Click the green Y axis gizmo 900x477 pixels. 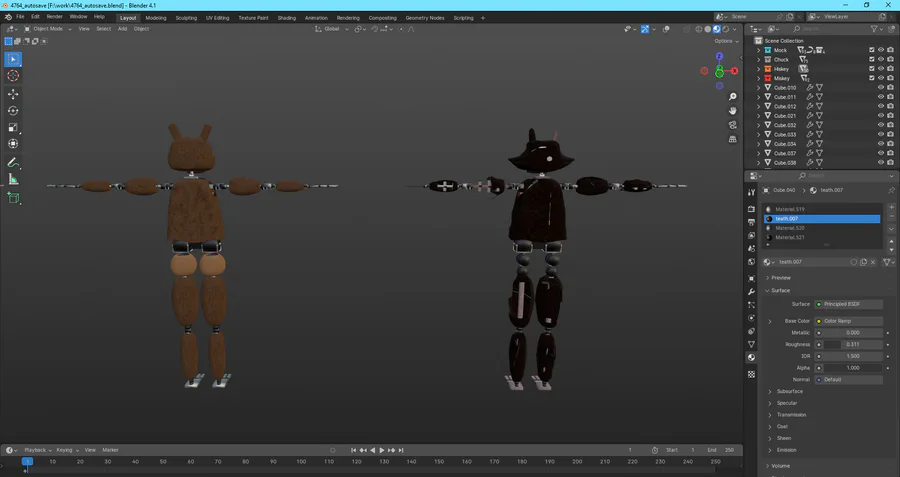click(x=719, y=73)
